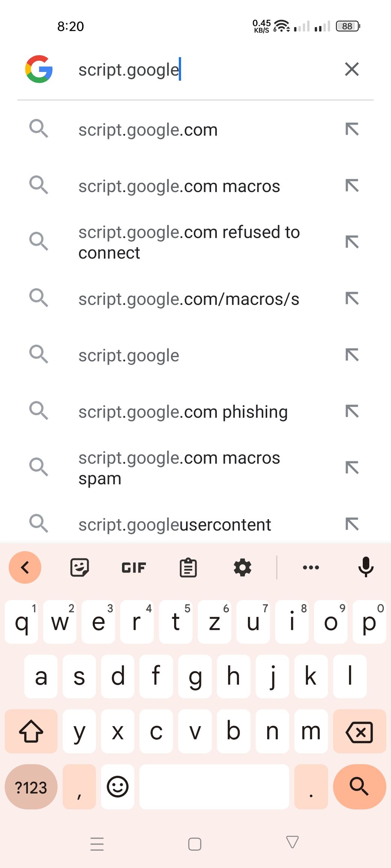Open the keyboard clipboard icon
The height and width of the screenshot is (868, 391).
pos(188,567)
